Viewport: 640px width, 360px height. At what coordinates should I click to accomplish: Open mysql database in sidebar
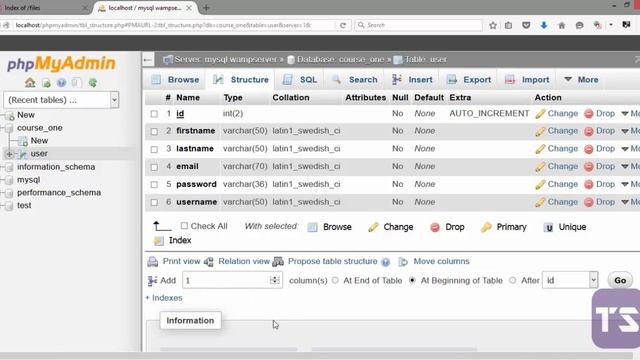[29, 180]
